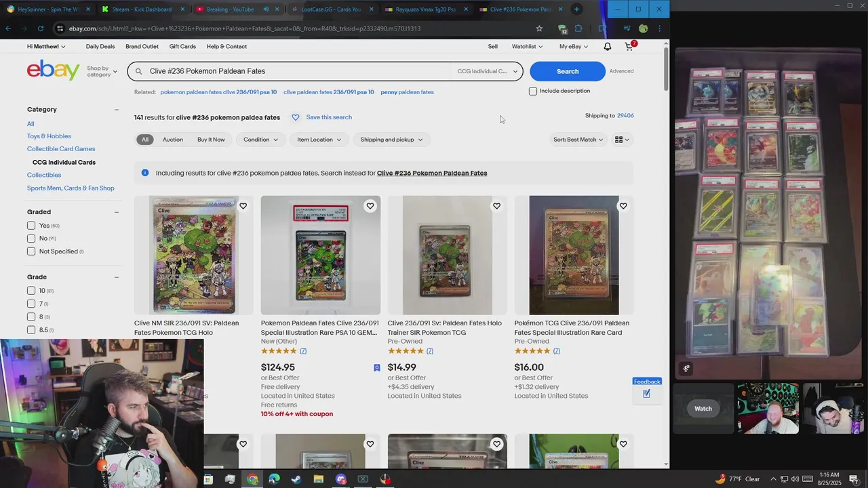The width and height of the screenshot is (868, 488).
Task: Watchlist heart on $14.99 Clive listing
Action: click(x=496, y=206)
